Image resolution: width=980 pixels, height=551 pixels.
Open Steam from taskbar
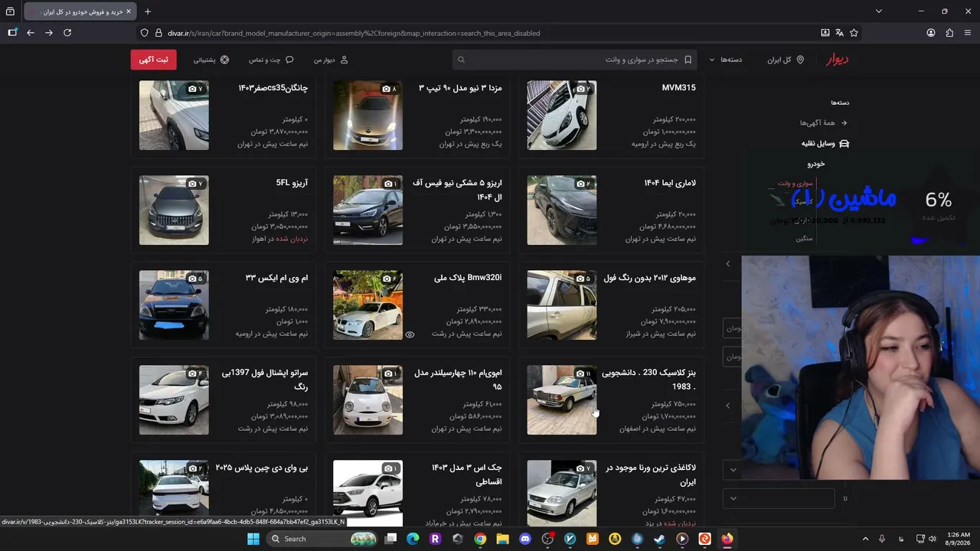tap(659, 539)
